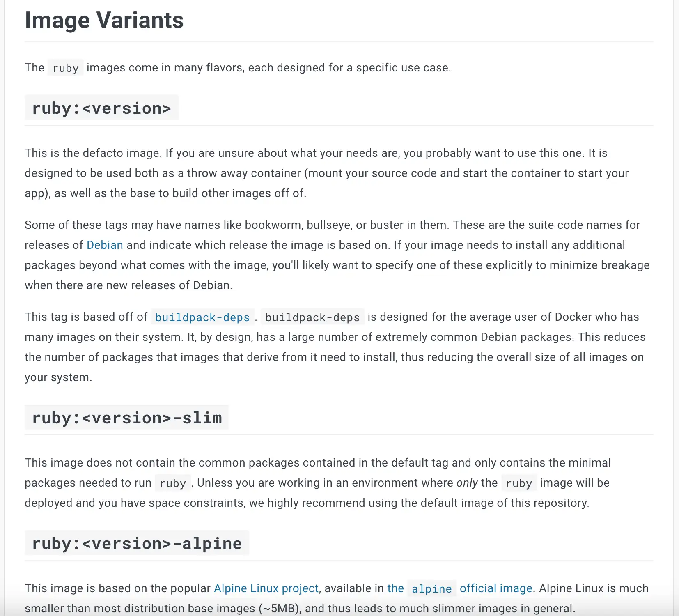Click the ruby code tag in intro sentence
This screenshot has width=679, height=616.
(x=65, y=68)
